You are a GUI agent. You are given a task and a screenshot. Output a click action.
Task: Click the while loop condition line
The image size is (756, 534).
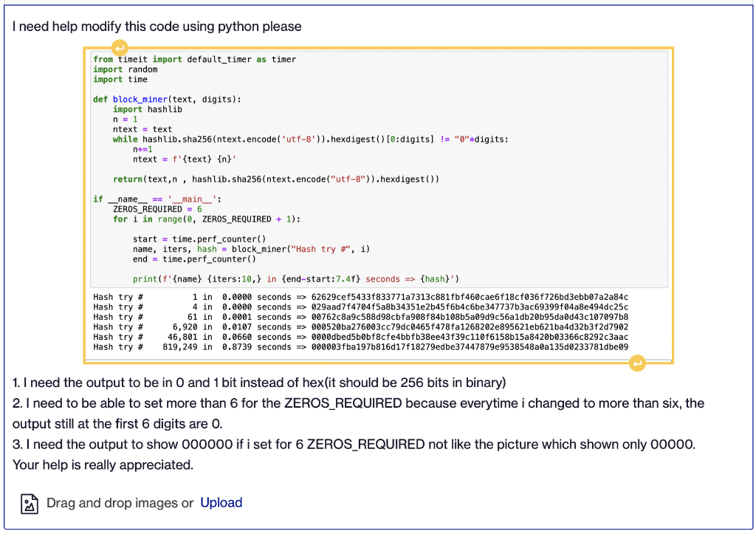[244, 139]
